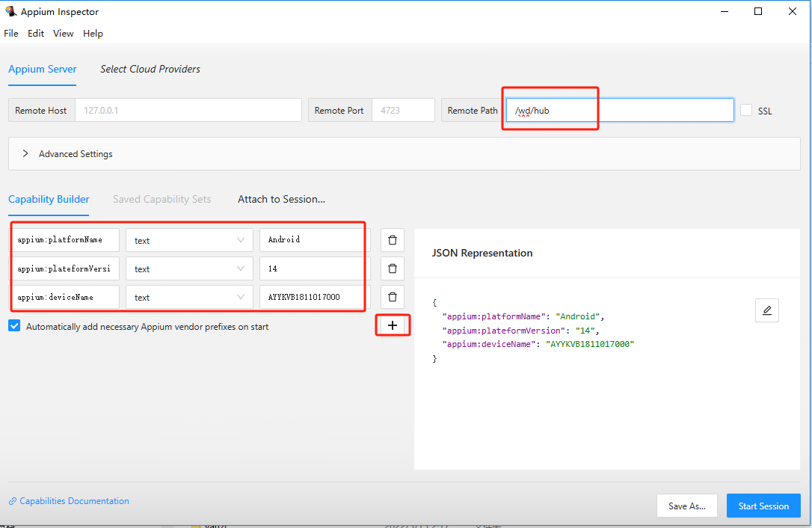Click the JSON Representation heading
Screen dimensions: 812x528
point(482,253)
